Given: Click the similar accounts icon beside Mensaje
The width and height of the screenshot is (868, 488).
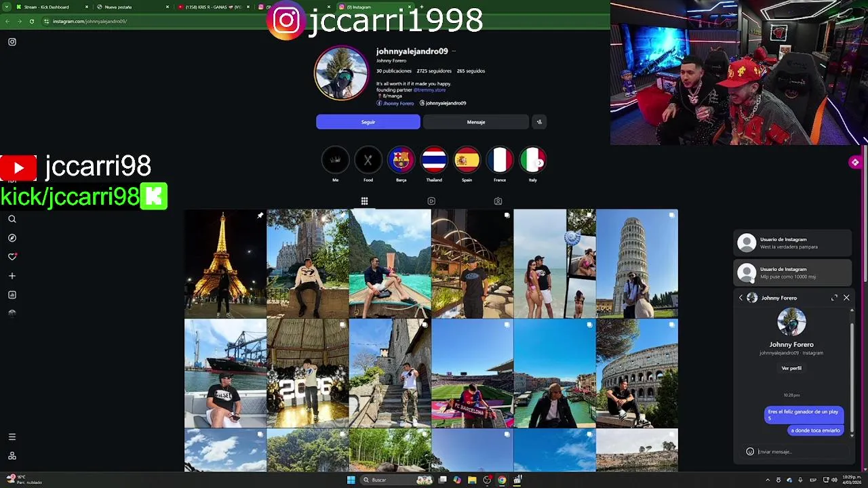Looking at the screenshot, I should point(539,122).
